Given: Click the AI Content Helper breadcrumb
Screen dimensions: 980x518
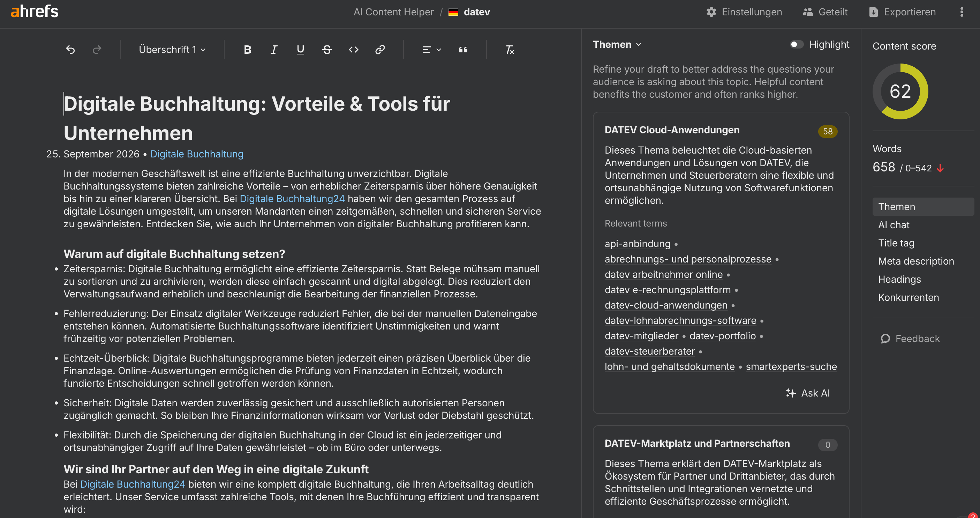Looking at the screenshot, I should pos(393,12).
